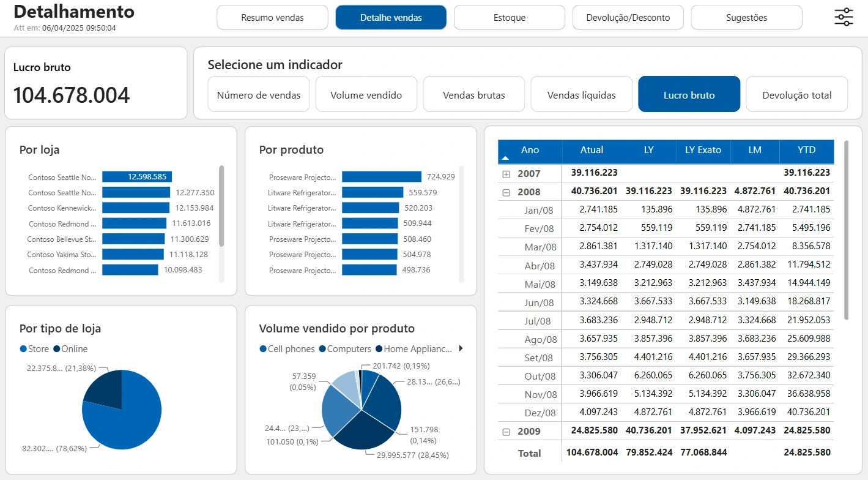868x480 pixels.
Task: Select the Contoso Kennewick bar
Action: click(x=136, y=208)
